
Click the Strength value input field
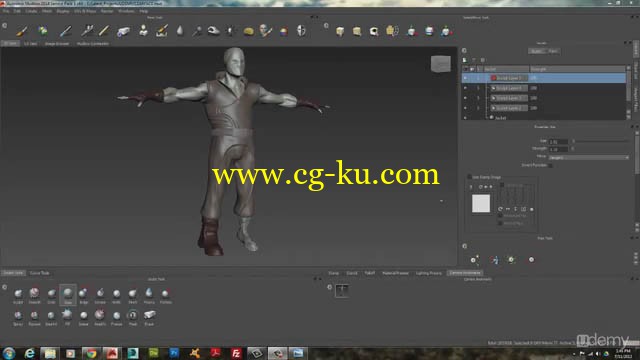tap(558, 149)
